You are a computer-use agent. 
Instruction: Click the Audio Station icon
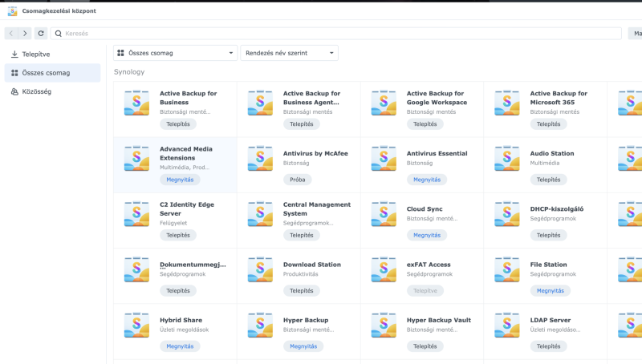pos(507,158)
